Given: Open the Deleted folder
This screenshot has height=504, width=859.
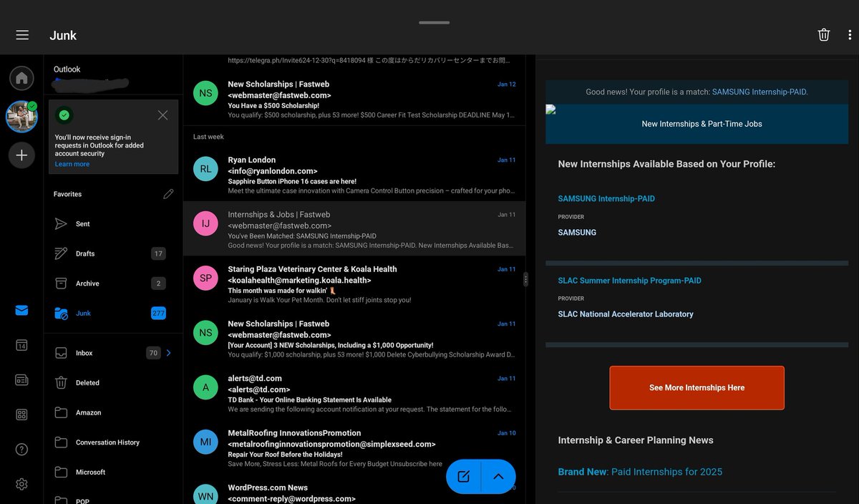Looking at the screenshot, I should pyautogui.click(x=113, y=383).
